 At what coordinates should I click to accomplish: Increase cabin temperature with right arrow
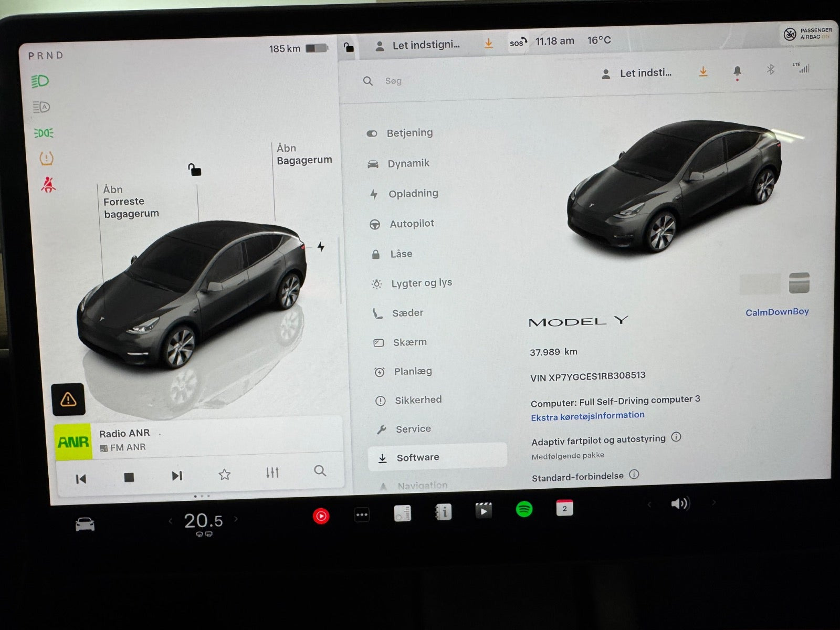tap(236, 519)
